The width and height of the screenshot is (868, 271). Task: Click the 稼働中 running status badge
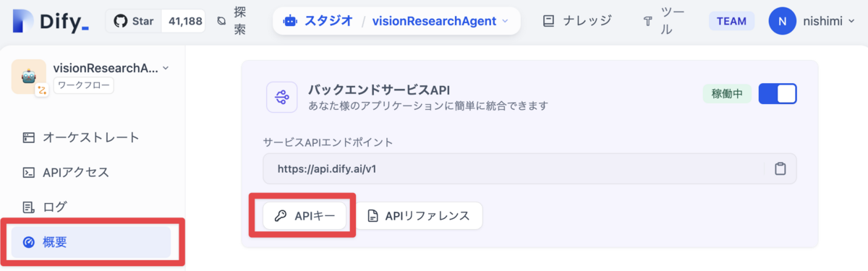(x=727, y=94)
